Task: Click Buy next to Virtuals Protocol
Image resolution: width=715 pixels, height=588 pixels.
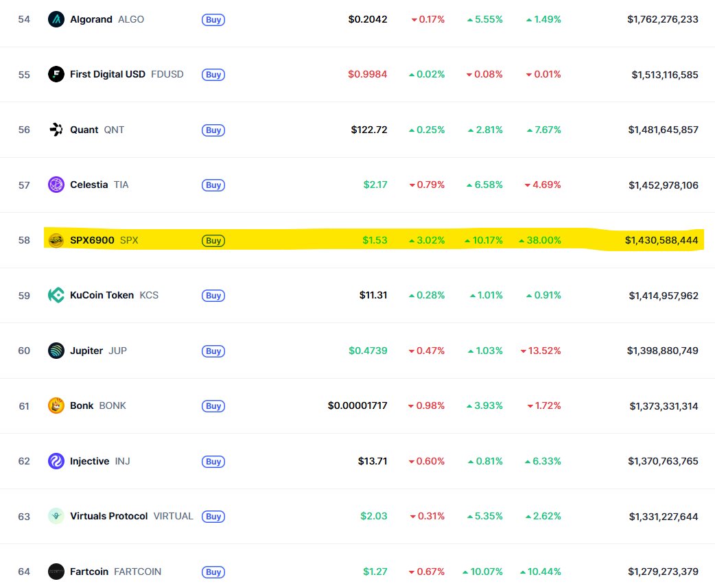Action: pyautogui.click(x=213, y=517)
